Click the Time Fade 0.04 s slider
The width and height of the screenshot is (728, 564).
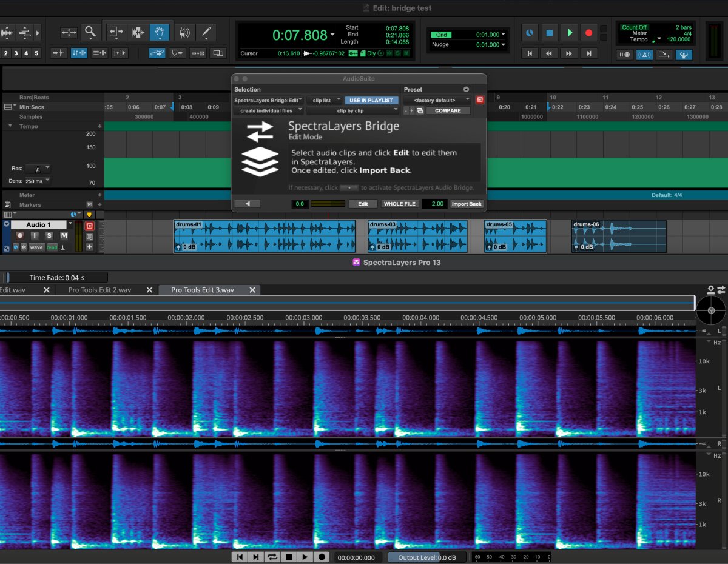coord(56,277)
